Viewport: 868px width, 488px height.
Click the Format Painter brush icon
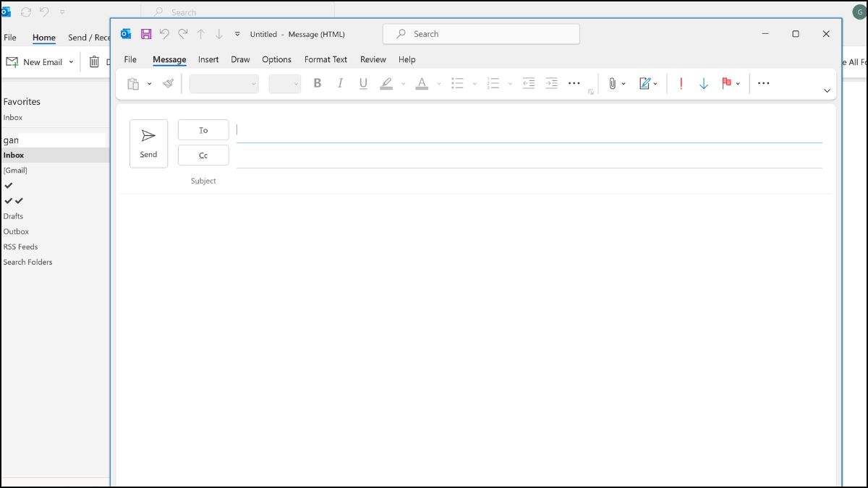(x=169, y=84)
